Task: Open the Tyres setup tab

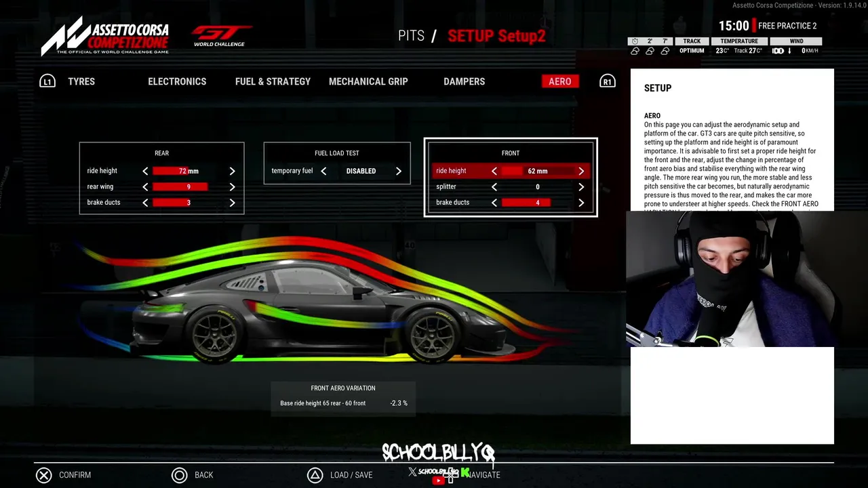Action: point(81,81)
